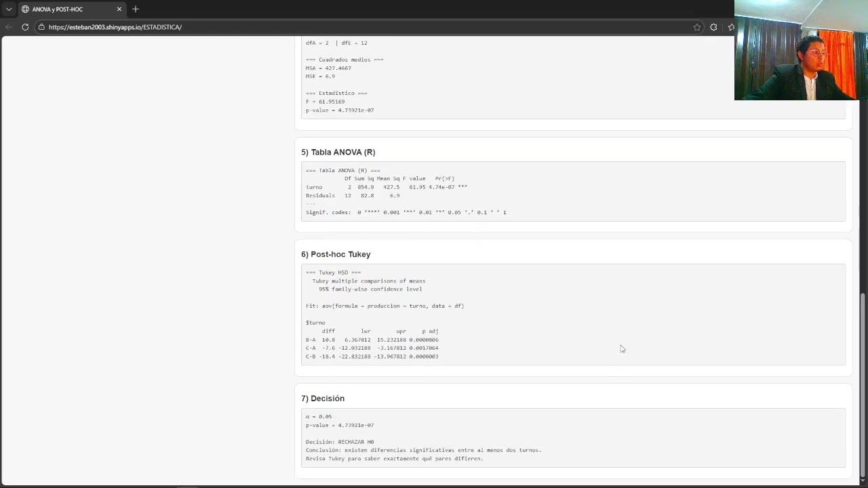This screenshot has height=488, width=868.
Task: Click the 'dfA = 2 | dfE = 12' line
Action: click(336, 43)
